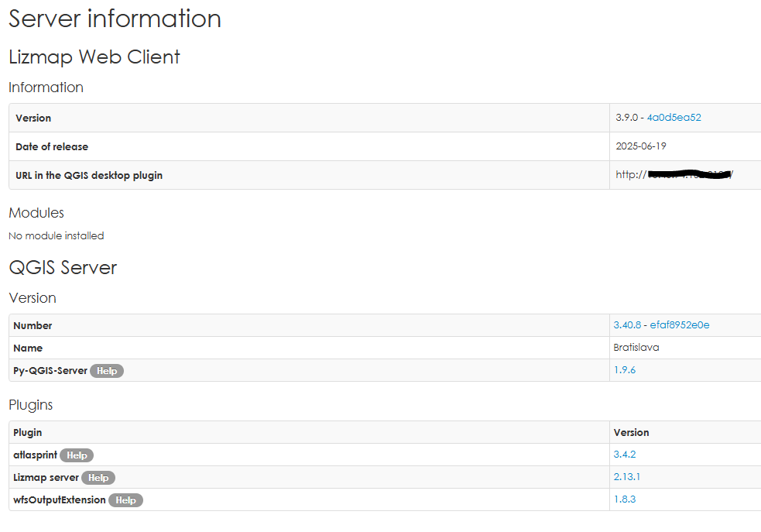
Task: Click the atlasprint plugin name
Action: tap(35, 455)
